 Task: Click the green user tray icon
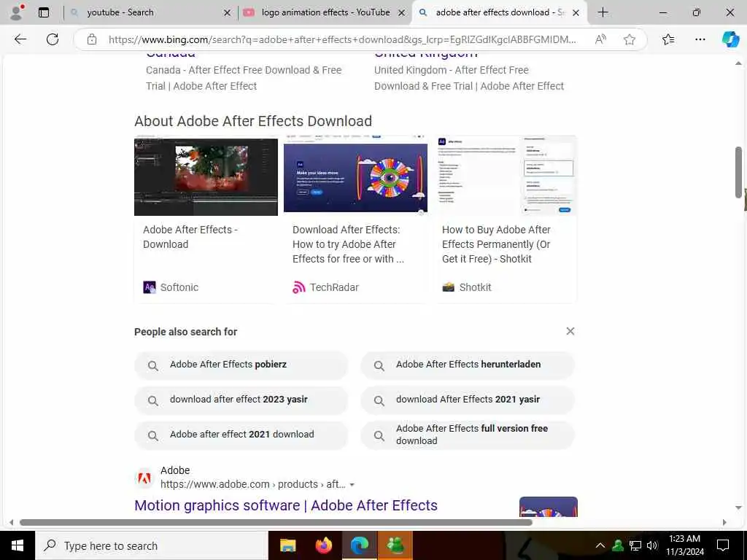[618, 545]
